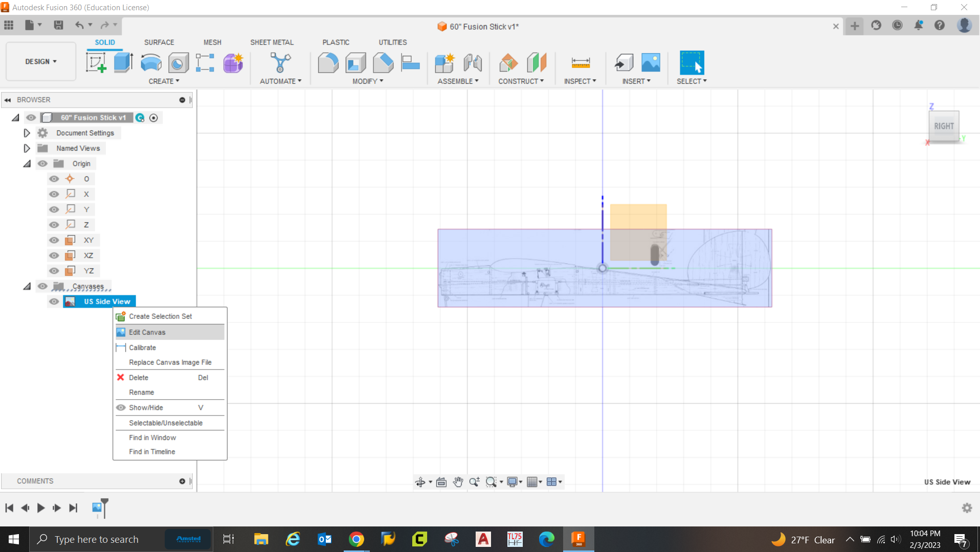980x552 pixels.
Task: Toggle visibility of the XY origin plane
Action: (x=54, y=240)
